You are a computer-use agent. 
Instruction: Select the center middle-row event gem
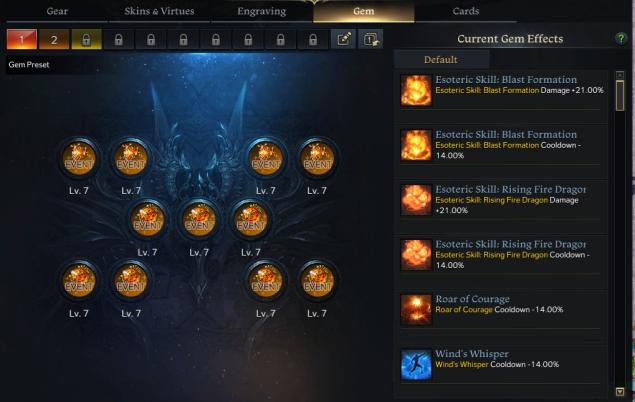tap(199, 220)
